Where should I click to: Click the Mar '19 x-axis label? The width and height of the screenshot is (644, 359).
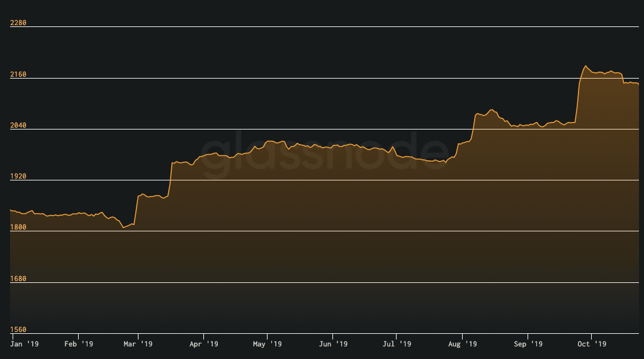point(138,344)
